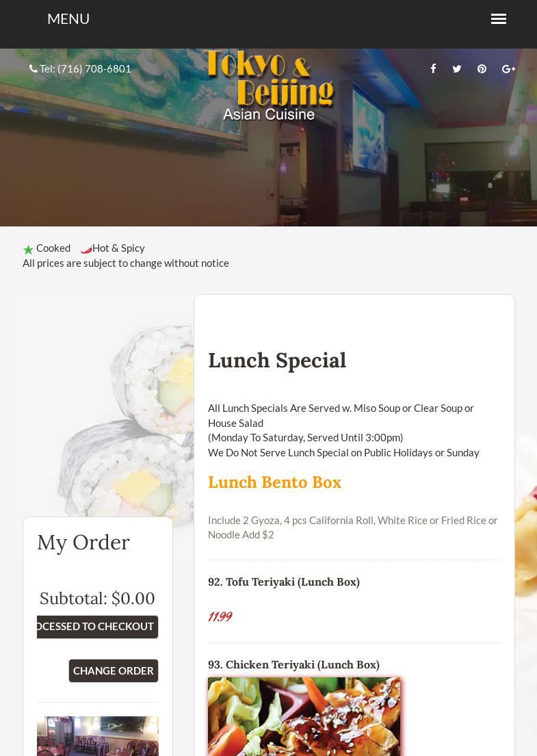The height and width of the screenshot is (756, 537).
Task: Click the Pinterest icon
Action: coord(482,68)
